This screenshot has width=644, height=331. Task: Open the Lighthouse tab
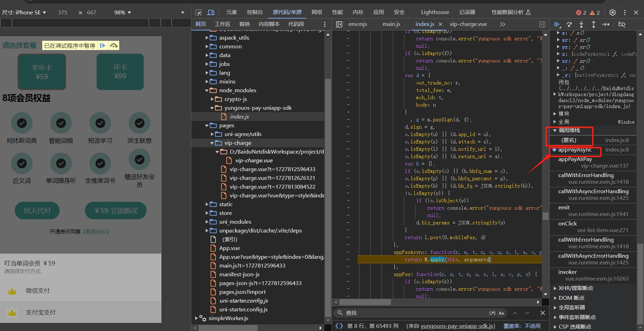click(x=435, y=12)
